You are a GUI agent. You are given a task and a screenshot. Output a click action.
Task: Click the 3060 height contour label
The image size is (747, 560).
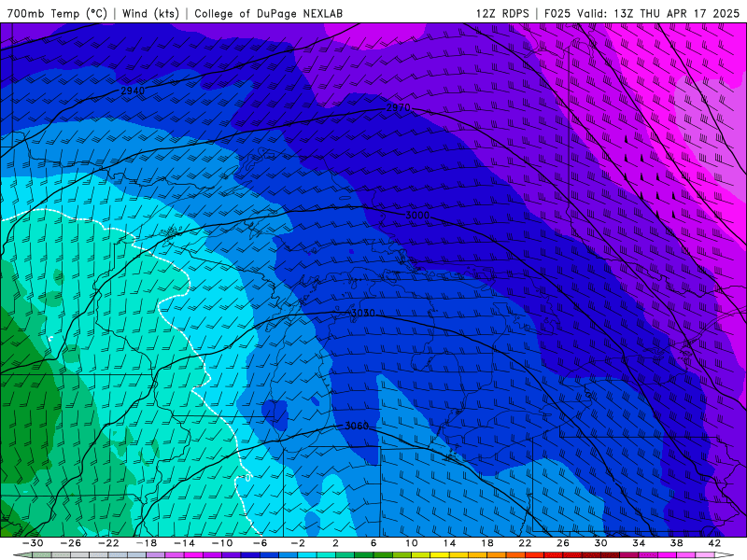click(x=357, y=426)
